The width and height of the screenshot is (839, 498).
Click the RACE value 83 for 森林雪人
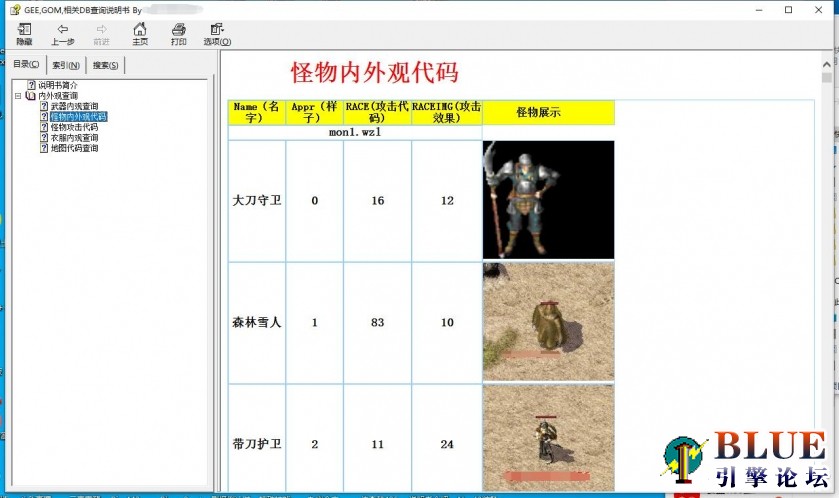point(378,323)
